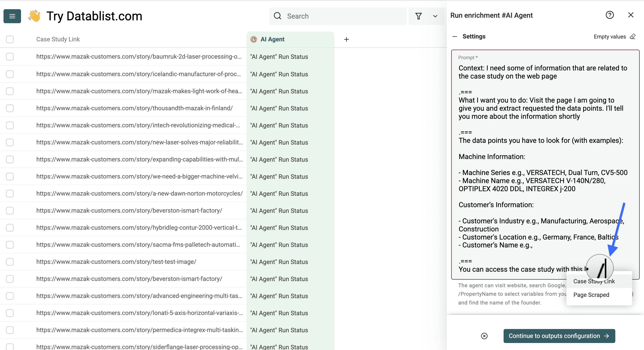644x350 pixels.
Task: Close the Run enrichment panel
Action: [631, 15]
